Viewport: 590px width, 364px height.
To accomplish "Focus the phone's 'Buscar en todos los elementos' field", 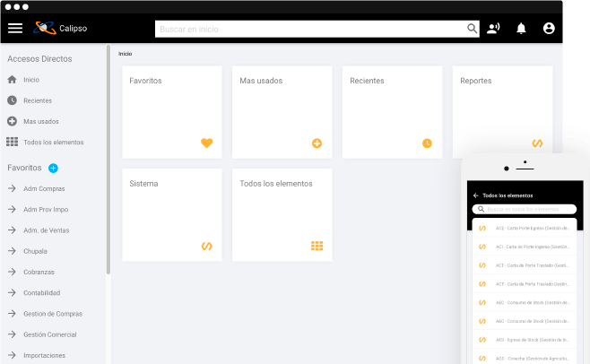I will coord(525,209).
